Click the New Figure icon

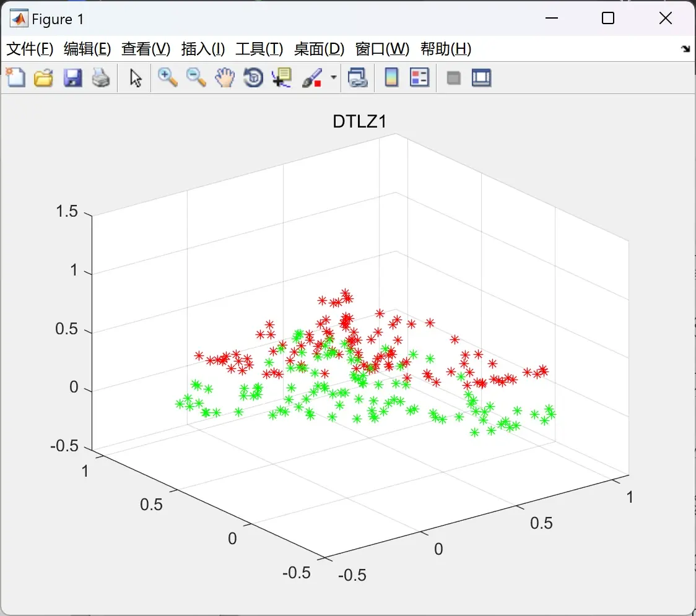pos(16,77)
